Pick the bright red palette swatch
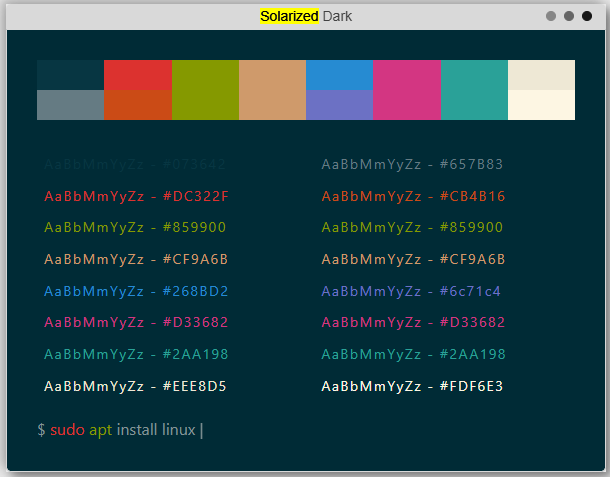The image size is (610, 477). coord(138,75)
